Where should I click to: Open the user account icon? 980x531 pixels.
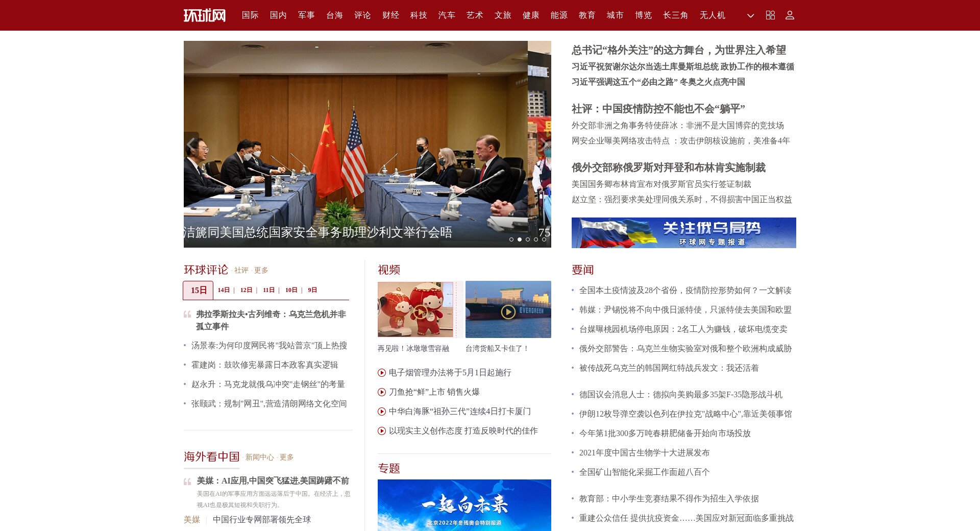point(790,15)
